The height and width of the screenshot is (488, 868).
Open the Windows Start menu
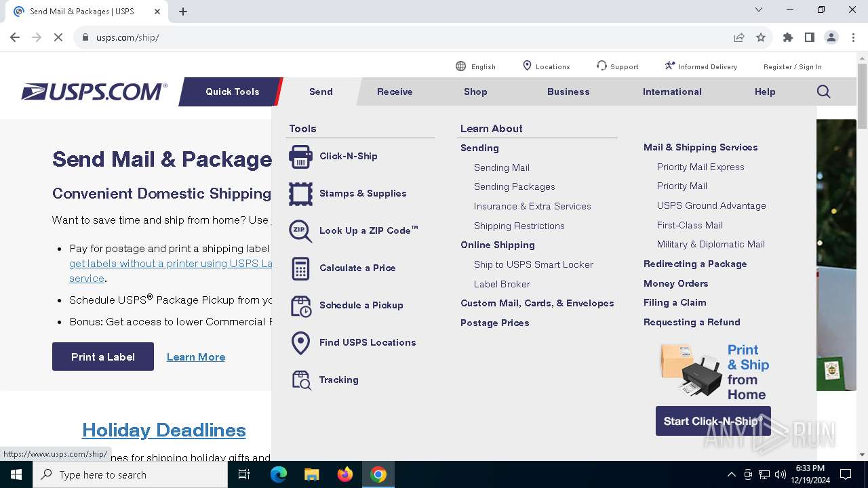(16, 474)
